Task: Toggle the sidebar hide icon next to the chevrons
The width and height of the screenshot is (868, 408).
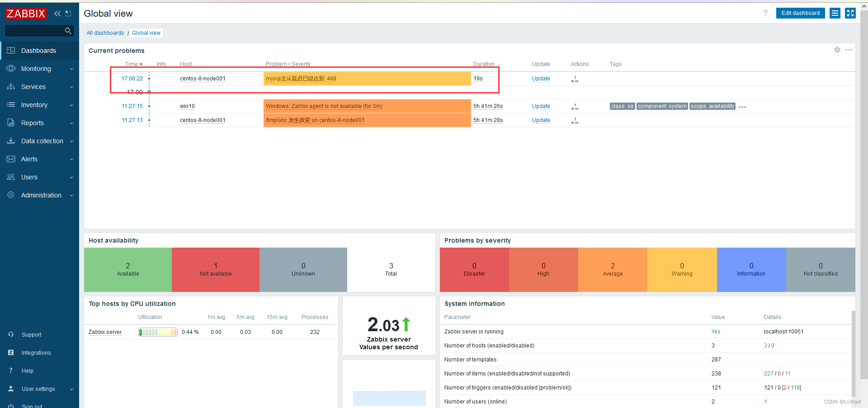Action: (x=68, y=14)
